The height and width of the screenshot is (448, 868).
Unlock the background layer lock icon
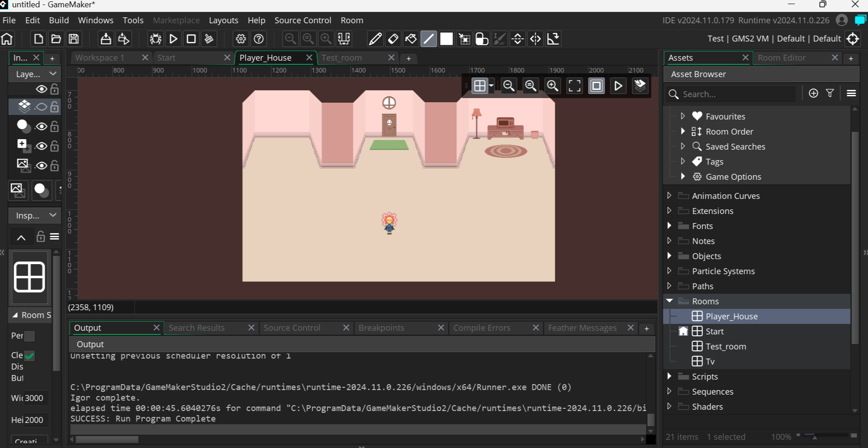tap(54, 165)
